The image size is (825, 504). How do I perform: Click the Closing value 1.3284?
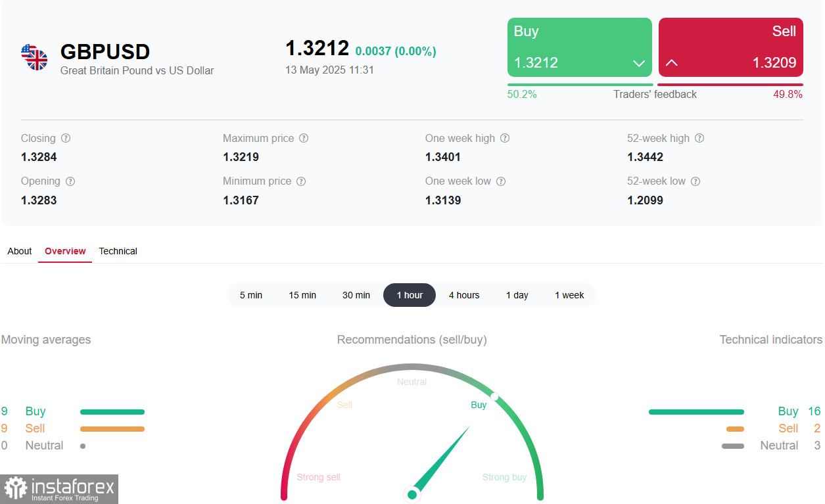click(39, 157)
